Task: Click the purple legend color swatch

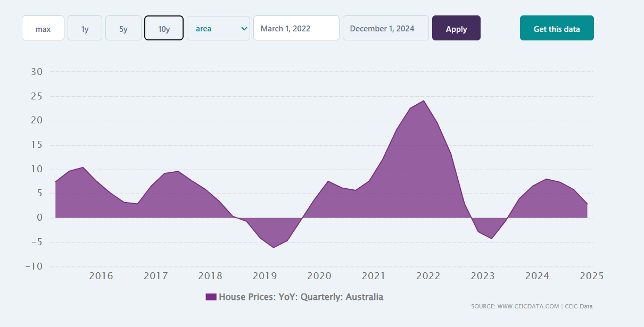Action: [x=211, y=297]
